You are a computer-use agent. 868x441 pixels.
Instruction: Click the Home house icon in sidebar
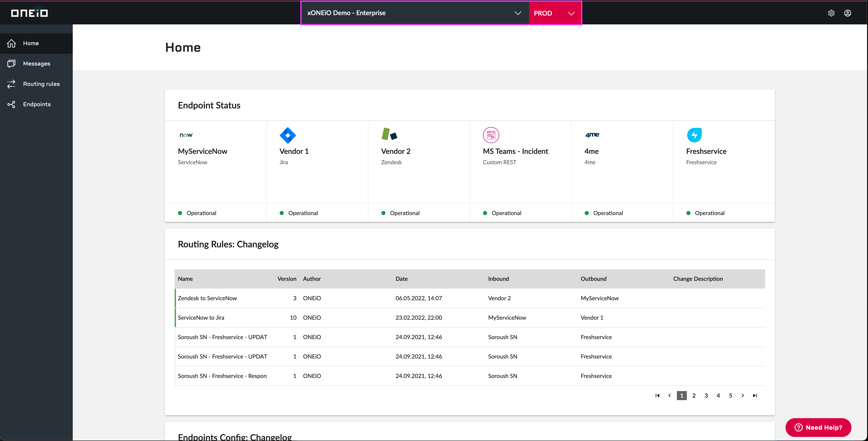tap(12, 43)
